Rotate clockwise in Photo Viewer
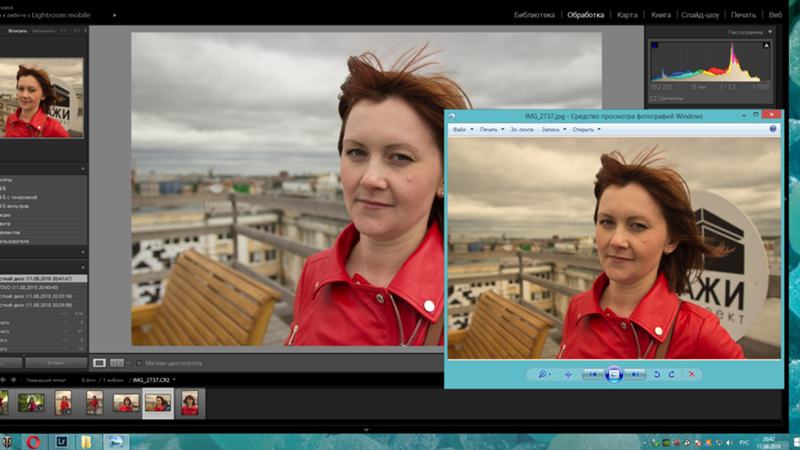 click(672, 374)
